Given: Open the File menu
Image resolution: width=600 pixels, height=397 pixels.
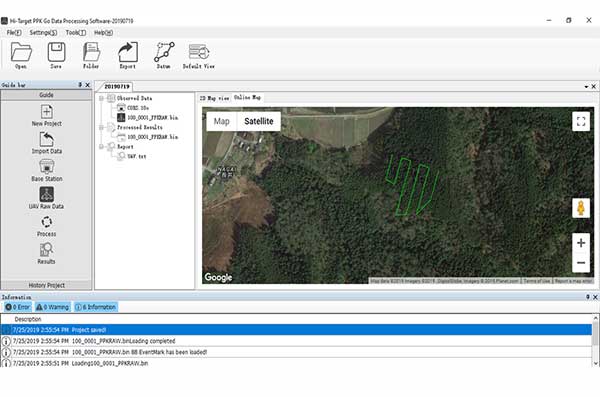Looking at the screenshot, I should coord(14,33).
